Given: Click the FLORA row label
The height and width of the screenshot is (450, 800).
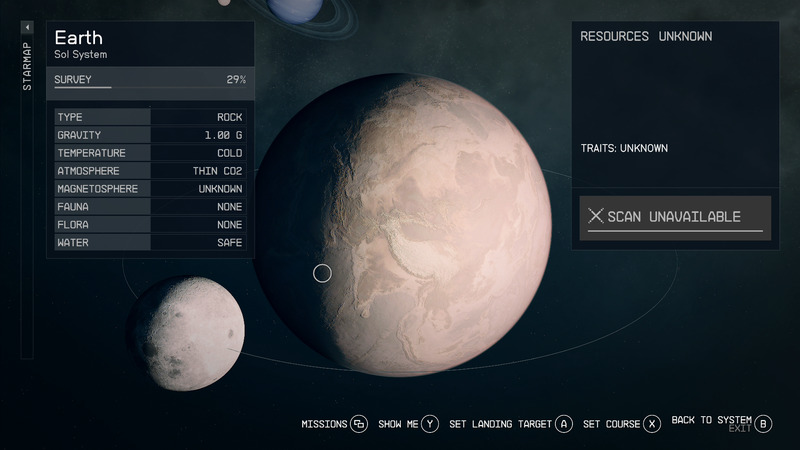Looking at the screenshot, I should tap(73, 224).
